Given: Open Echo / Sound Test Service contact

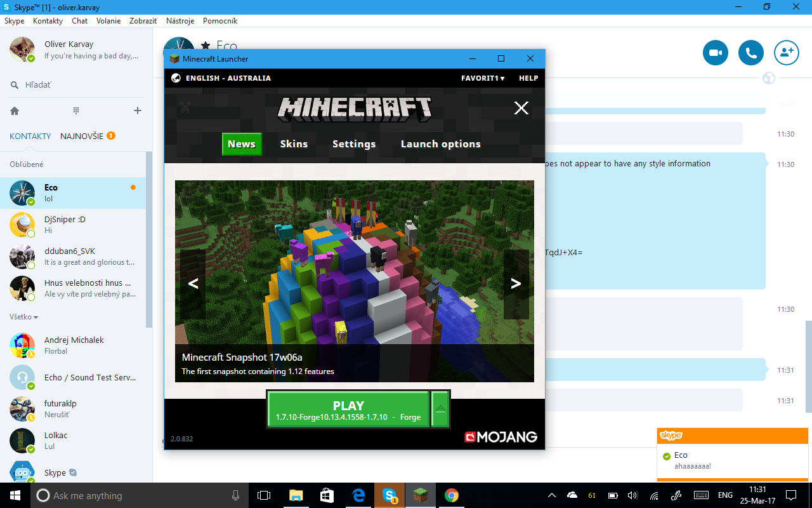Looking at the screenshot, I should 73,377.
